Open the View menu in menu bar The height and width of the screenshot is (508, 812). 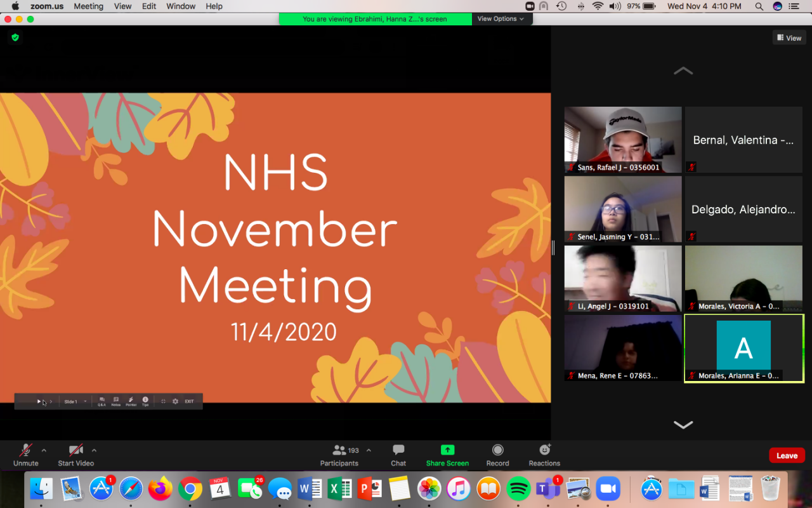[123, 6]
